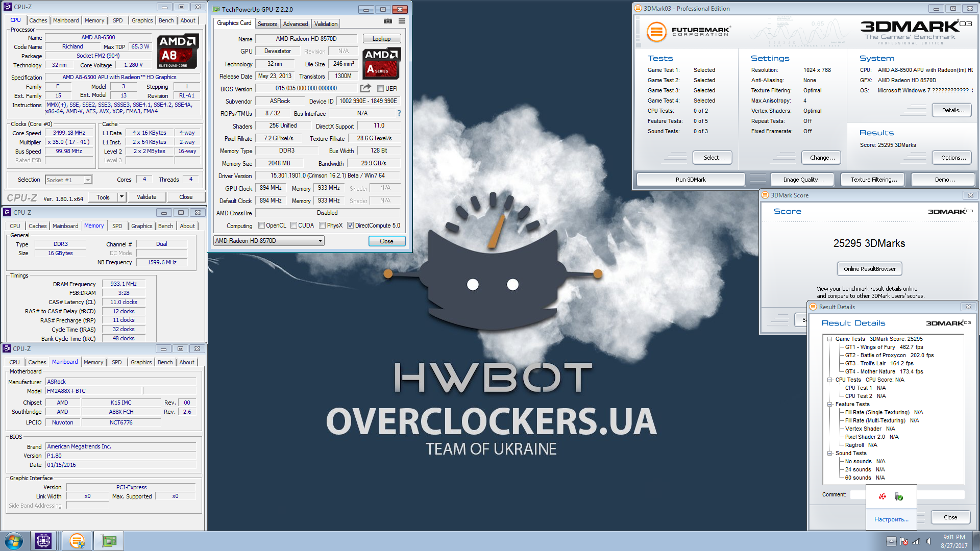The width and height of the screenshot is (980, 551).
Task: Click the Настроить... link in tray popup
Action: point(891,519)
